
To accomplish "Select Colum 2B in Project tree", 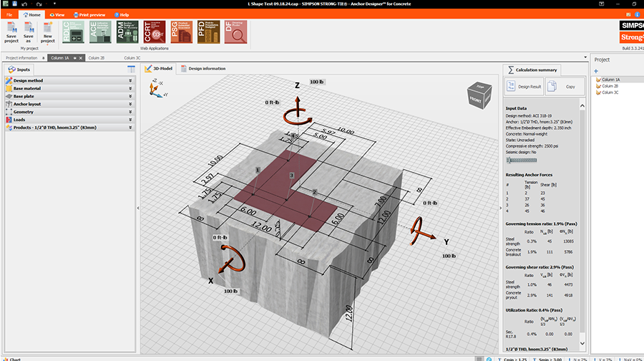I will coord(607,87).
